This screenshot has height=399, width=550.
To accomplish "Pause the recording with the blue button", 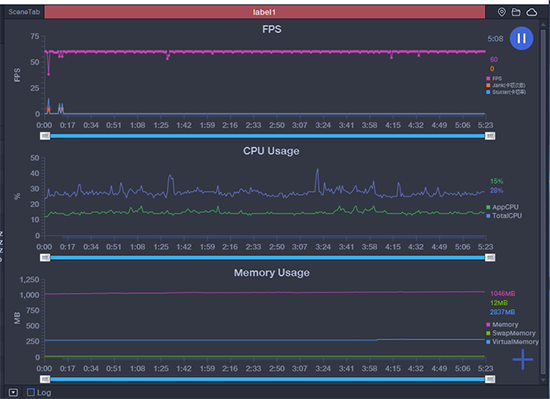I will pos(521,38).
